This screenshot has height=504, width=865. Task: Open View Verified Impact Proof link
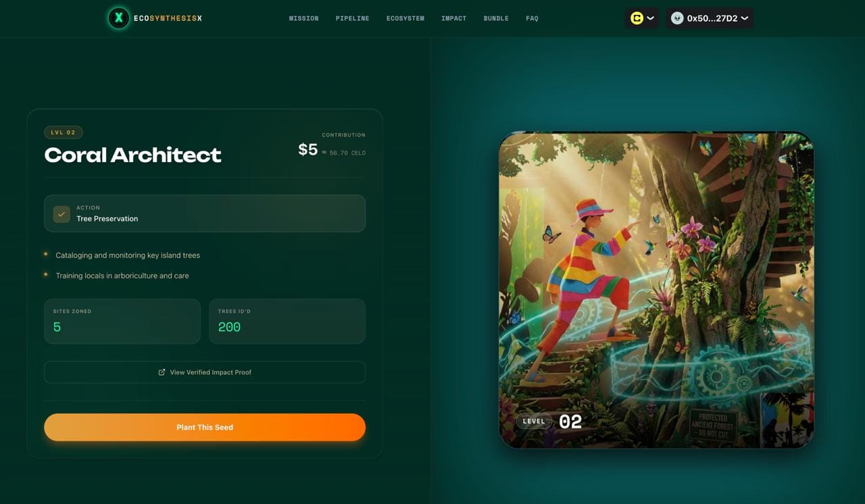pyautogui.click(x=205, y=372)
